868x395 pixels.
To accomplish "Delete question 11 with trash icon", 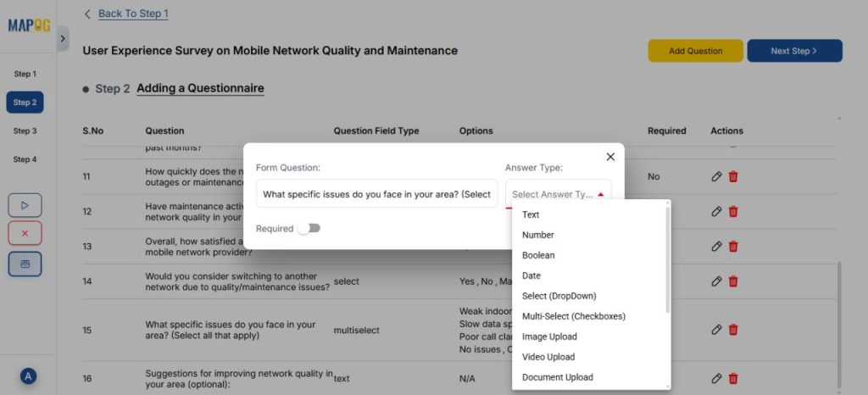I will tap(733, 176).
